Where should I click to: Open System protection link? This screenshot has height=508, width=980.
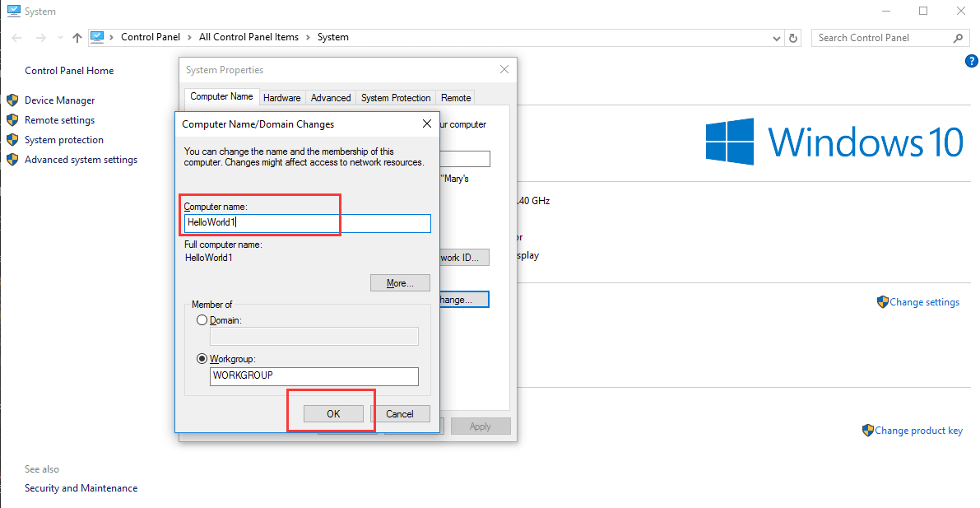click(63, 140)
